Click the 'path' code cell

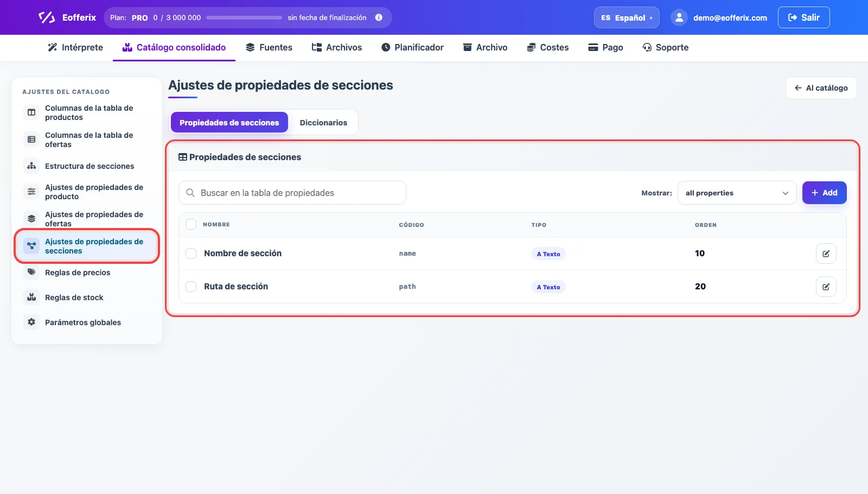coord(407,287)
